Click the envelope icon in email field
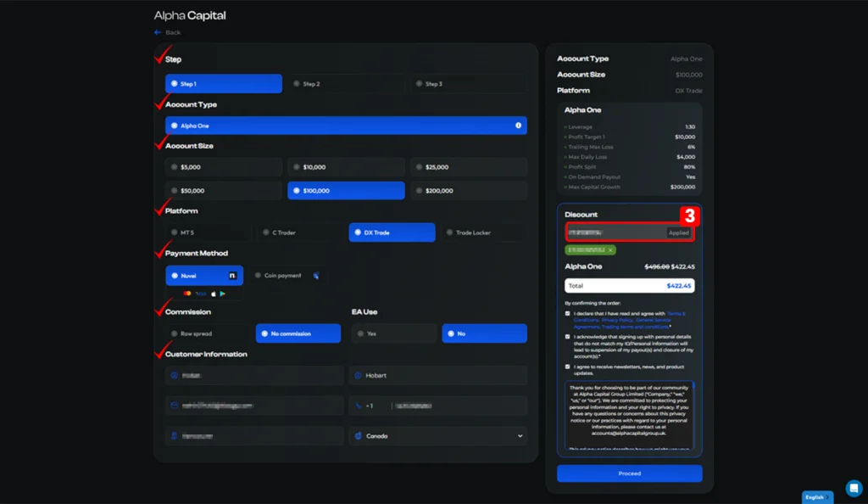 [x=175, y=406]
